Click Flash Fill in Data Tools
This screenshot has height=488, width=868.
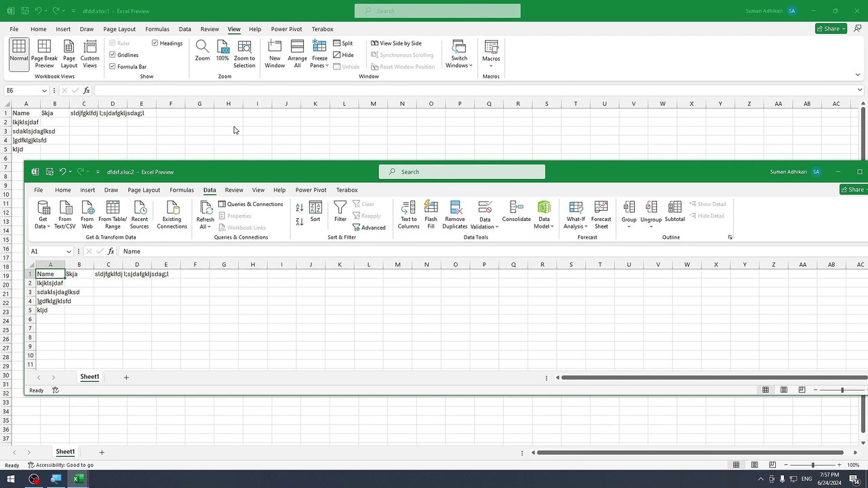[431, 215]
